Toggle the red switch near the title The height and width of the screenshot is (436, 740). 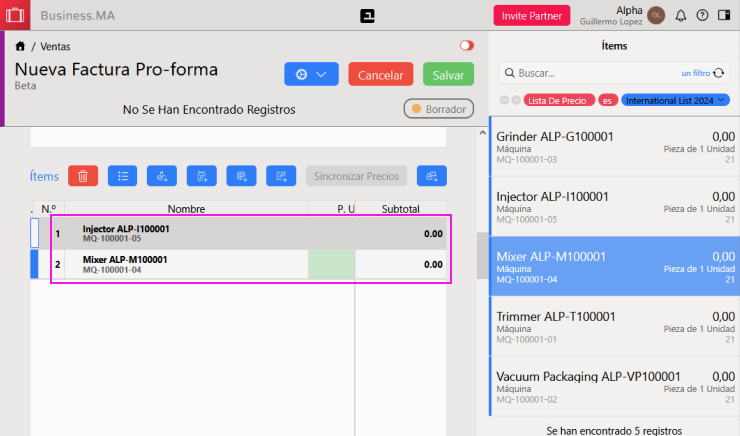click(x=466, y=46)
